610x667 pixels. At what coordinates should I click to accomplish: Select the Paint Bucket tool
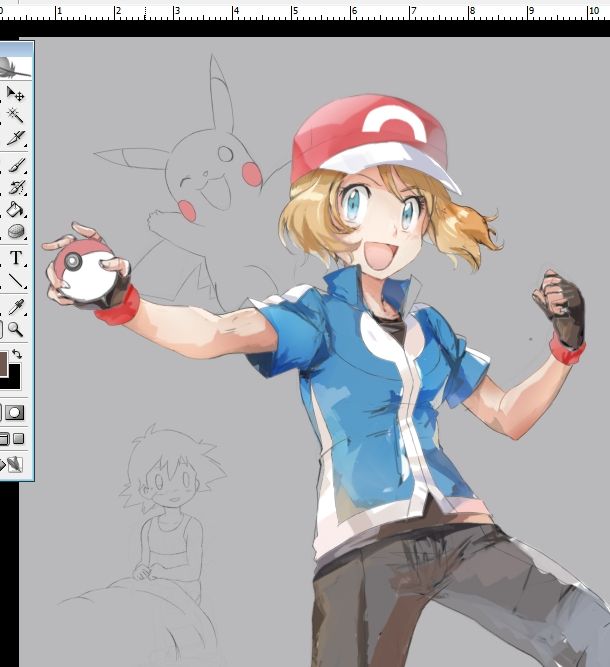point(15,210)
